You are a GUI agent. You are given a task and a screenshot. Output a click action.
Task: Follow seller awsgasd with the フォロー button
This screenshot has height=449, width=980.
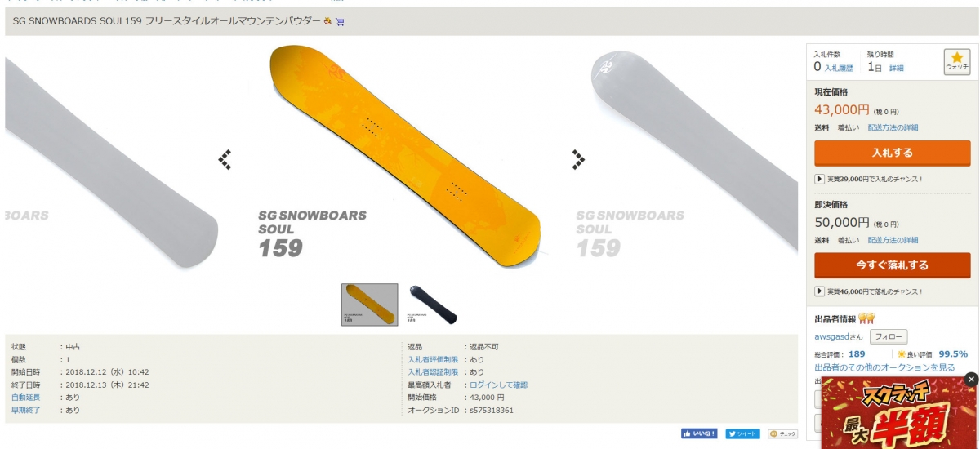point(889,336)
